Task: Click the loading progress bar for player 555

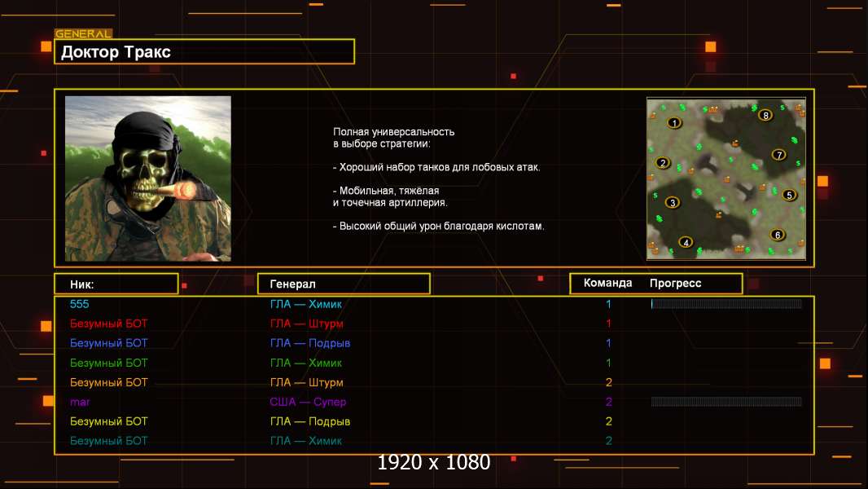Action: (x=726, y=304)
